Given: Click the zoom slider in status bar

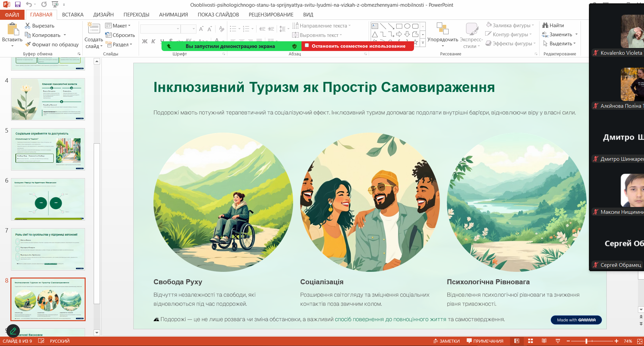Looking at the screenshot, I should 586,341.
